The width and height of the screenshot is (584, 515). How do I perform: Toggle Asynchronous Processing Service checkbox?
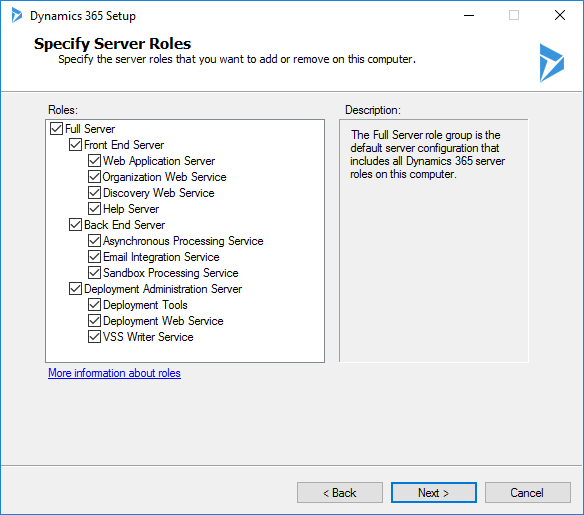pyautogui.click(x=94, y=241)
